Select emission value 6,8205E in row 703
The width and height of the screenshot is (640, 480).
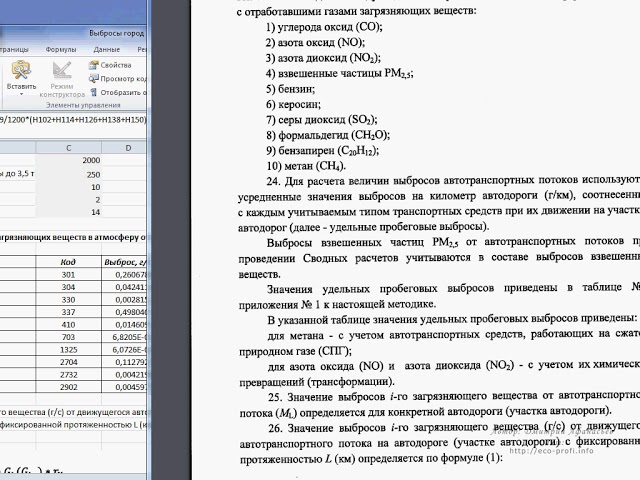click(124, 337)
